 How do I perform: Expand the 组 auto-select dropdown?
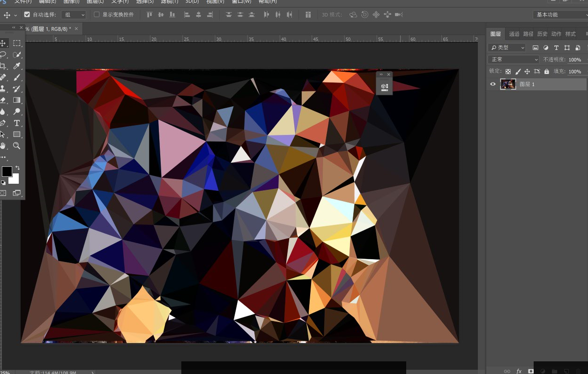(74, 15)
